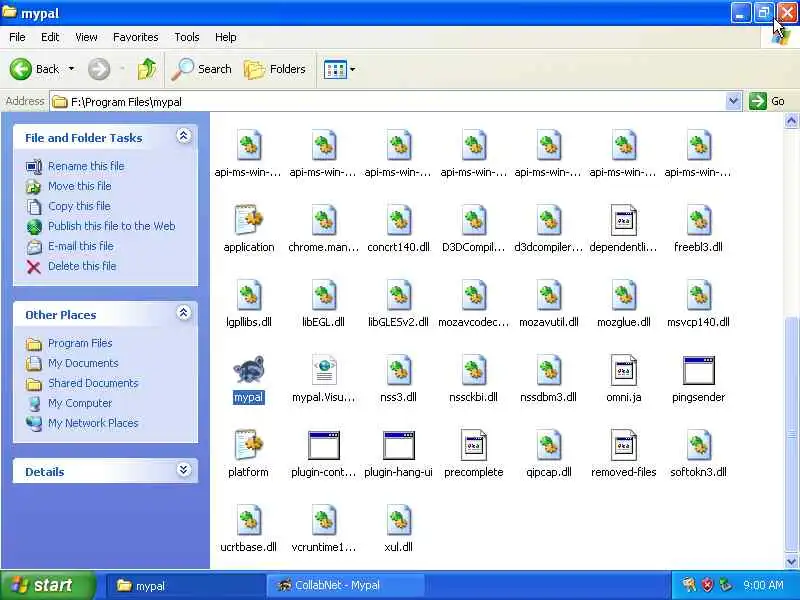
Task: Open the View menu
Action: point(86,37)
